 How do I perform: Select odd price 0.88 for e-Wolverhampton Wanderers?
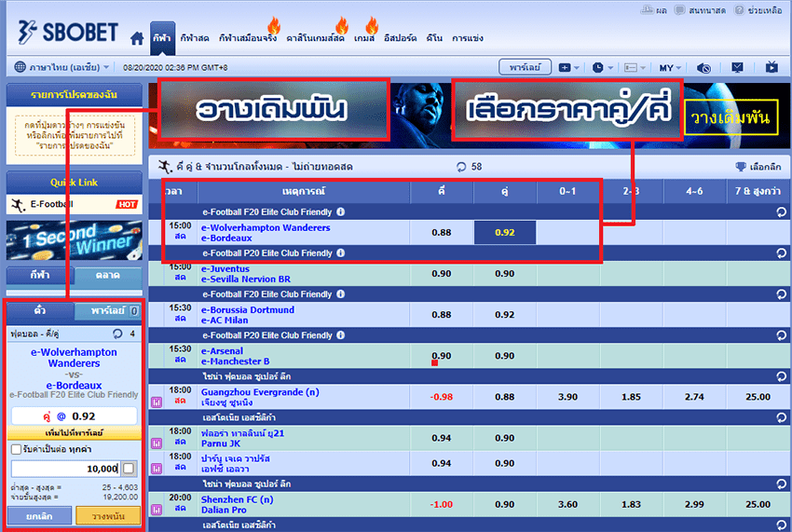pyautogui.click(x=442, y=232)
